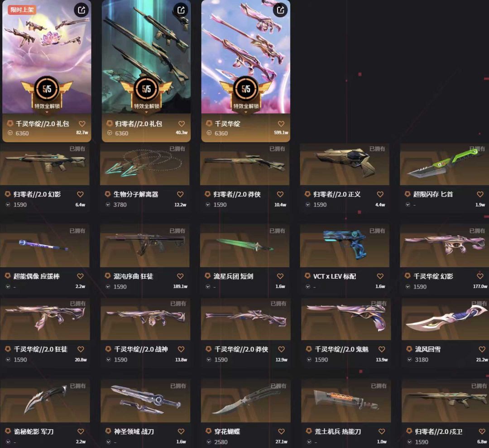
Task: Expand arrow below 归零者//2.0 礼包 5/5 badge
Action: (146, 112)
